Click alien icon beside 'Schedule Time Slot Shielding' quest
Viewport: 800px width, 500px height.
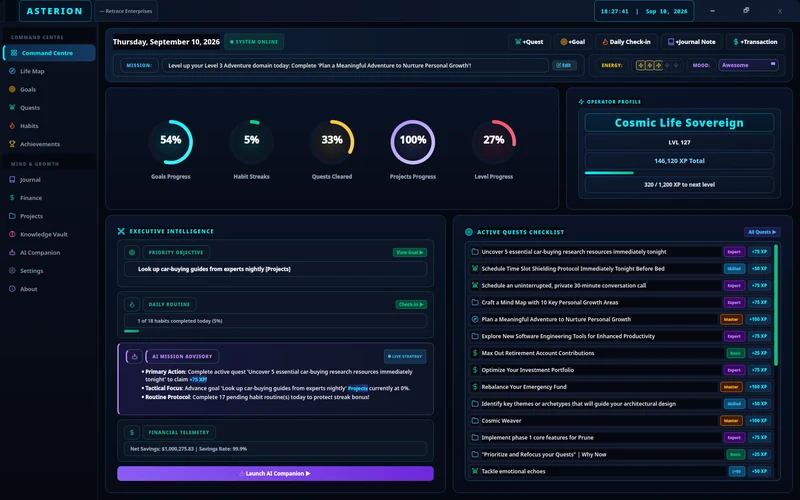(475, 268)
